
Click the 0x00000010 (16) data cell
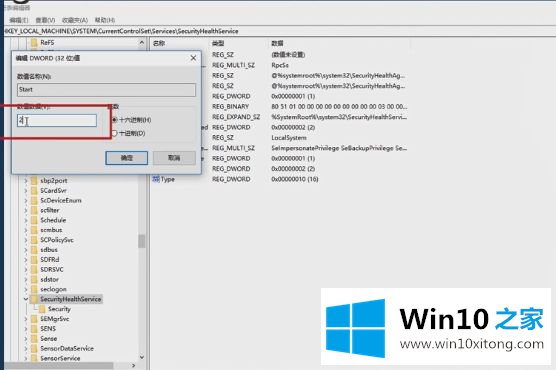pyautogui.click(x=295, y=179)
